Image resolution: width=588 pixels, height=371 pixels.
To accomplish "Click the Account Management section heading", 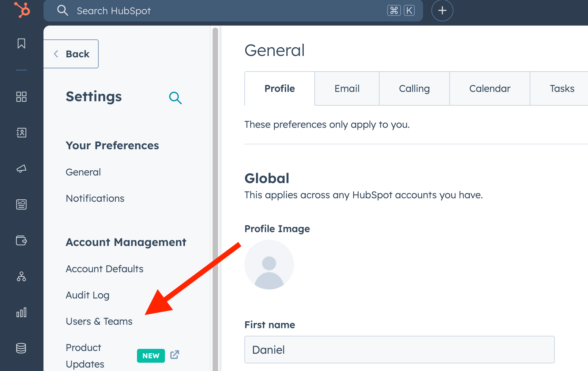I will [x=126, y=242].
